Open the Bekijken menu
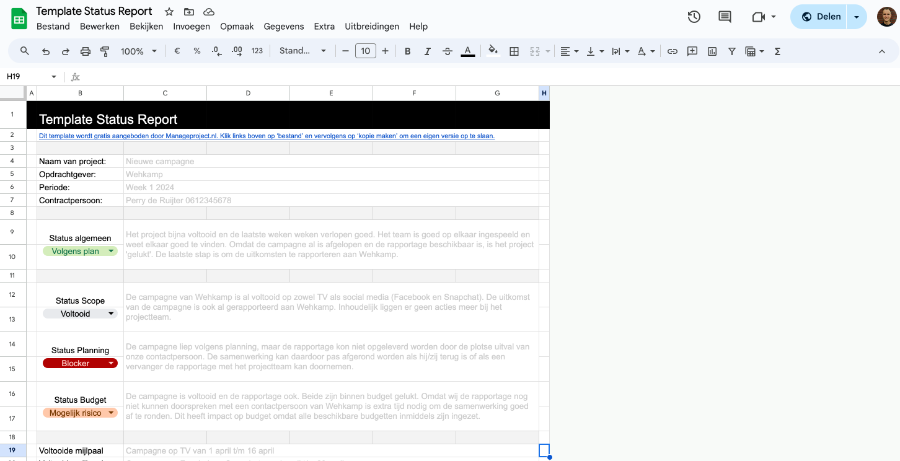 click(x=146, y=26)
